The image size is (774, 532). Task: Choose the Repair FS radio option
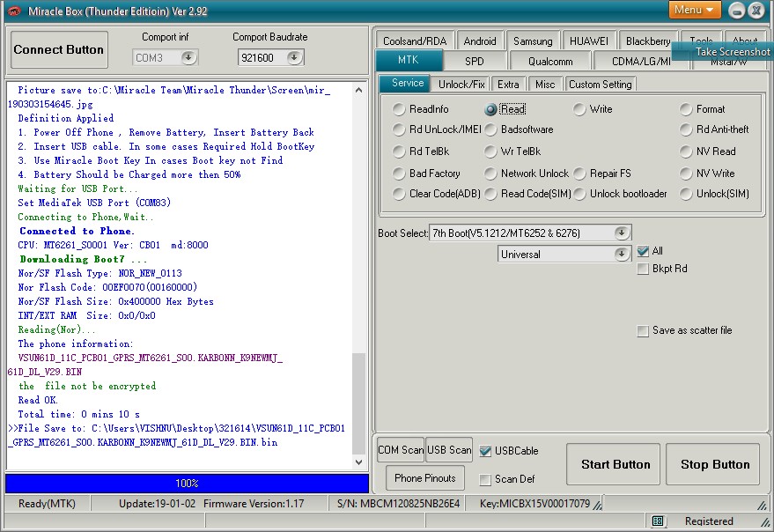coord(602,174)
